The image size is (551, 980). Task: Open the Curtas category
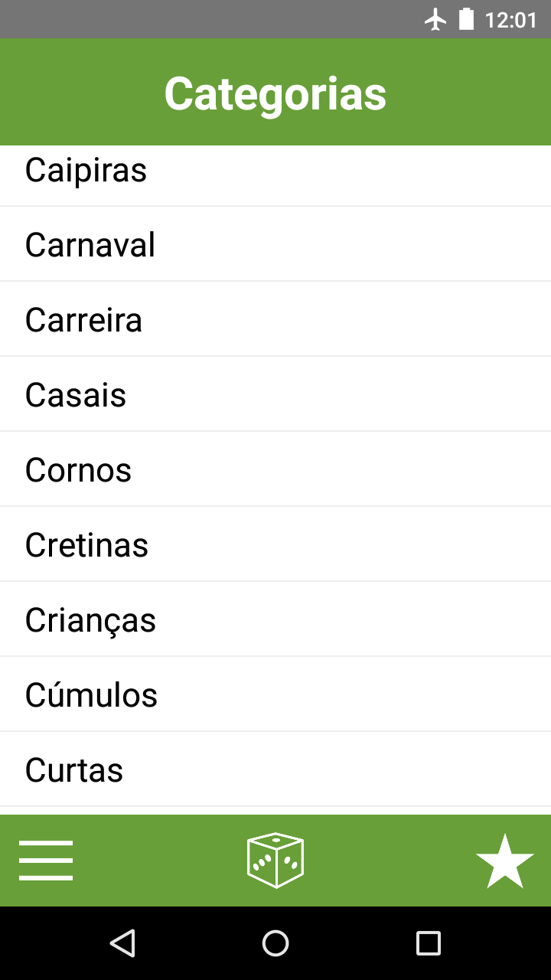point(275,769)
